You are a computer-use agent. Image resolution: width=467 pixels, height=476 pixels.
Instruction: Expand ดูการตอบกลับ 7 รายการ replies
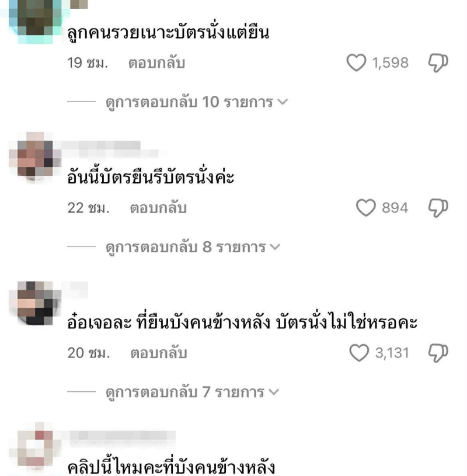point(192,392)
